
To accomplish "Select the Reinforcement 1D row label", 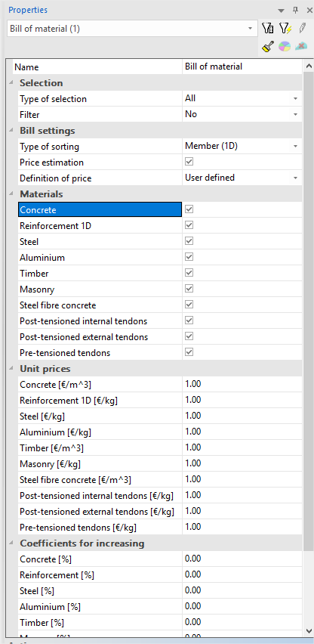I will 56,226.
